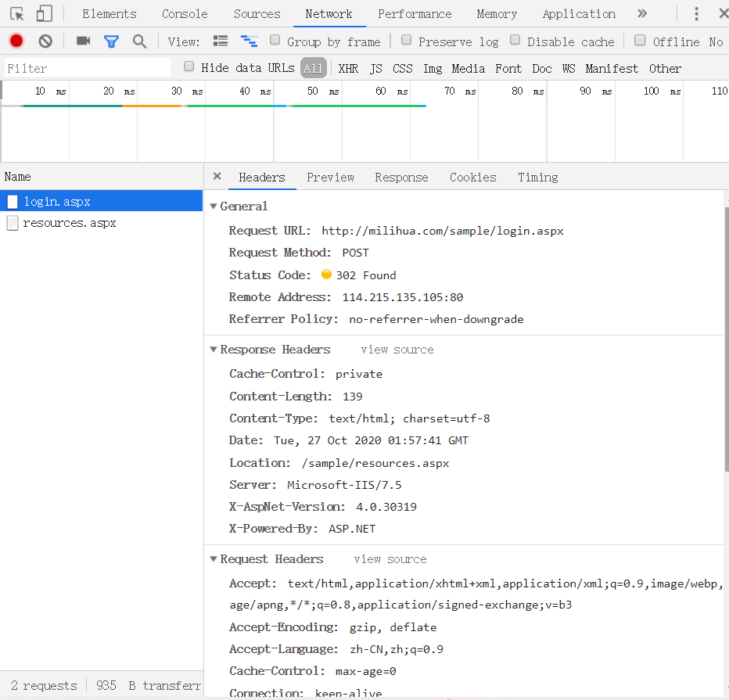729x700 pixels.
Task: Click the yellow 302 status indicator
Action: pyautogui.click(x=326, y=275)
